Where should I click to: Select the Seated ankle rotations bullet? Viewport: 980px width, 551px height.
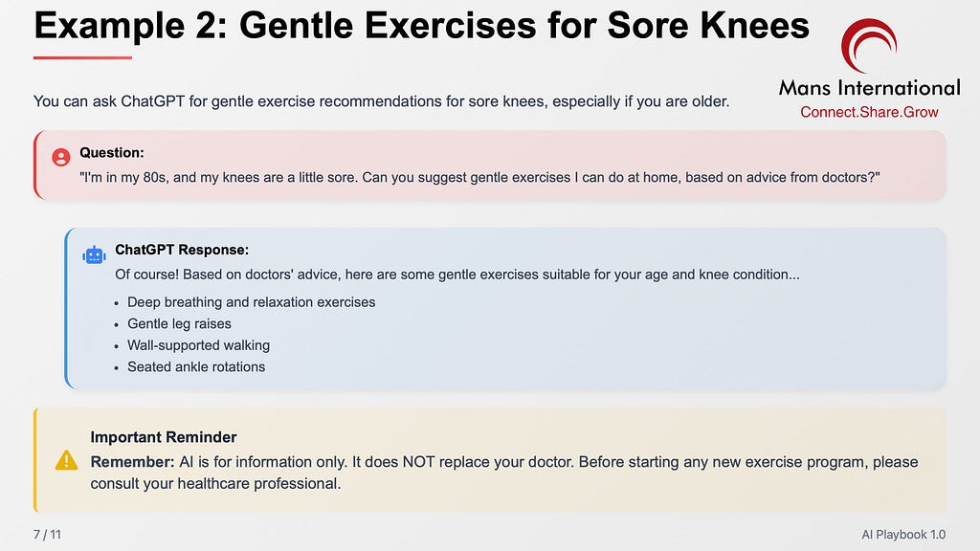click(196, 366)
